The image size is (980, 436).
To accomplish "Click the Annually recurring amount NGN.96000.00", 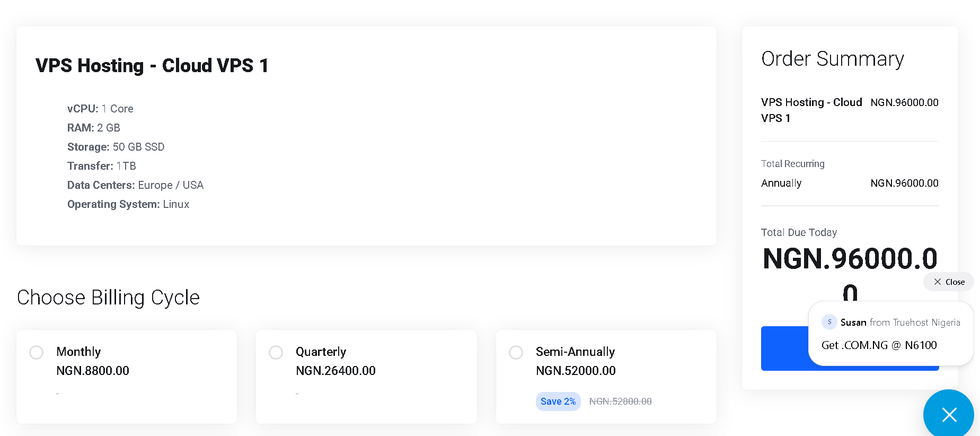I will click(x=904, y=183).
